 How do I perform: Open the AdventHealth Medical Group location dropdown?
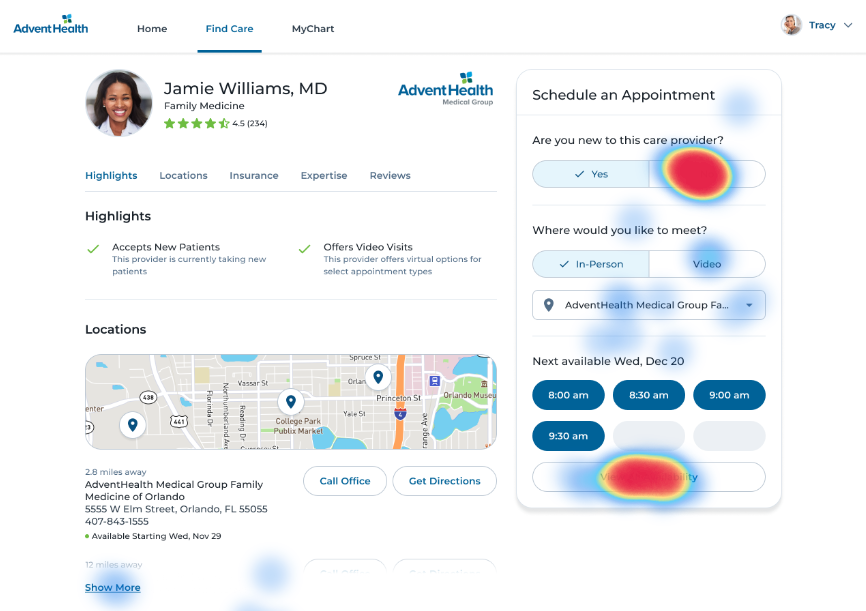649,305
